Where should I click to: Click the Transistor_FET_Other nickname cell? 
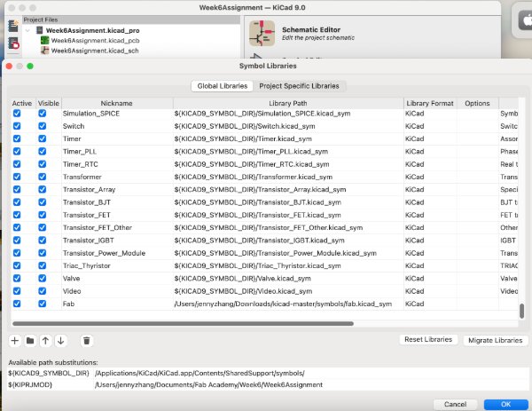(x=117, y=227)
